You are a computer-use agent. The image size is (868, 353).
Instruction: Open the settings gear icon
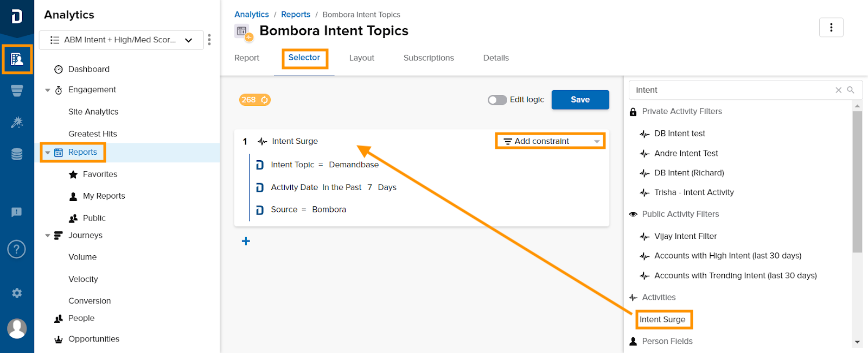pos(17,293)
